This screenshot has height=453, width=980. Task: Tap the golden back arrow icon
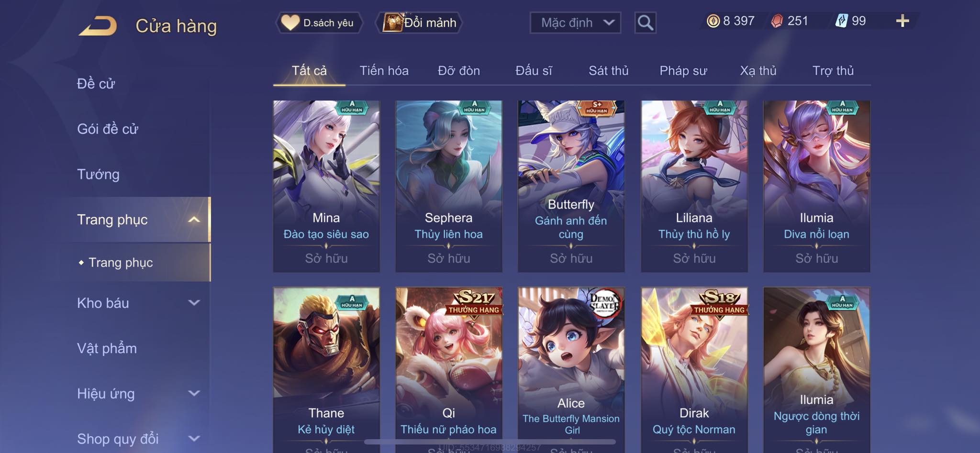[x=98, y=26]
